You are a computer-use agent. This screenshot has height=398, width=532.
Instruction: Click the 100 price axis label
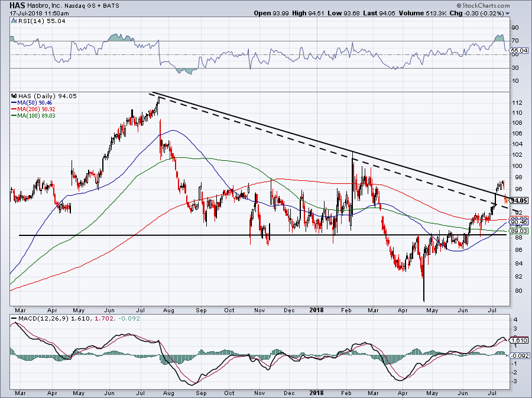pos(517,166)
